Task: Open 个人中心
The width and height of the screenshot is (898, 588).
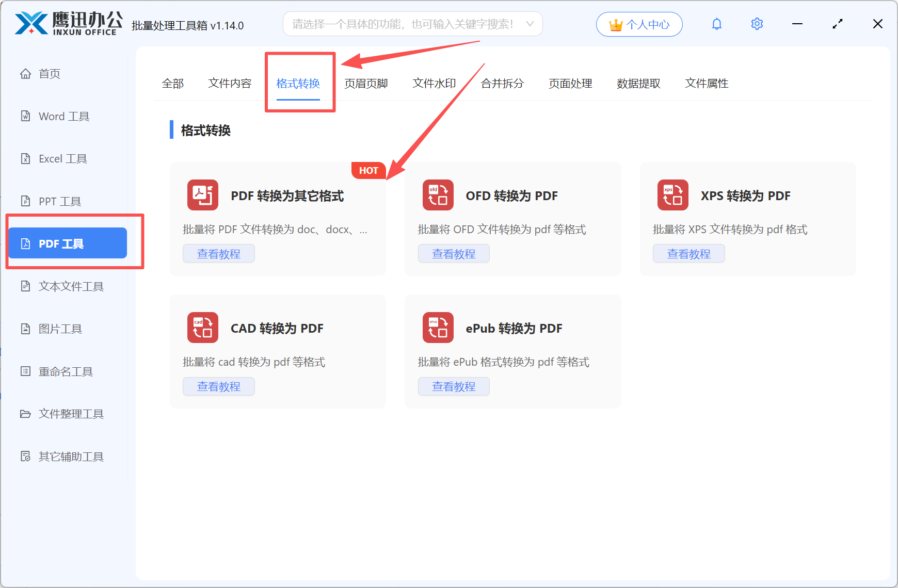Action: coord(639,24)
